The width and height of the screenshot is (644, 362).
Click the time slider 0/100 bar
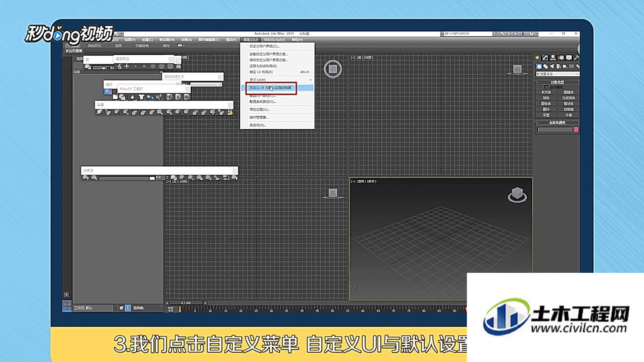[x=186, y=303]
